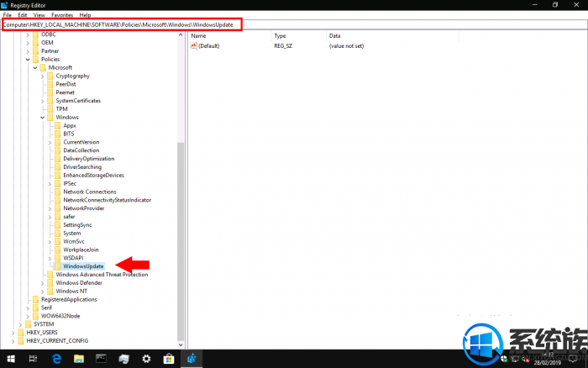
Task: Select the WOW6432Node key
Action: [x=60, y=315]
